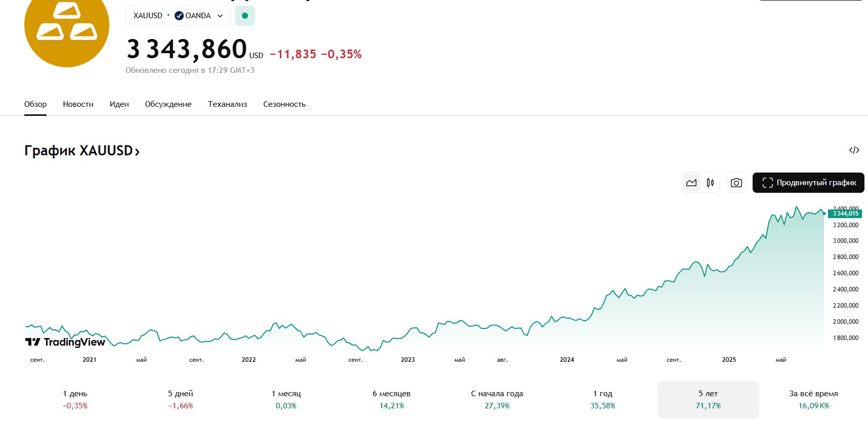Click the 3 344,015 current price label

point(845,214)
